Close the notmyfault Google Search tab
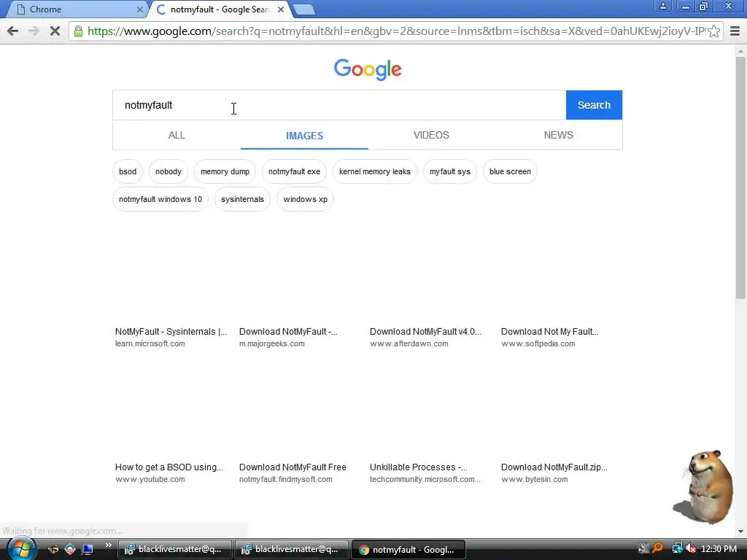The width and height of the screenshot is (747, 560). click(x=281, y=9)
